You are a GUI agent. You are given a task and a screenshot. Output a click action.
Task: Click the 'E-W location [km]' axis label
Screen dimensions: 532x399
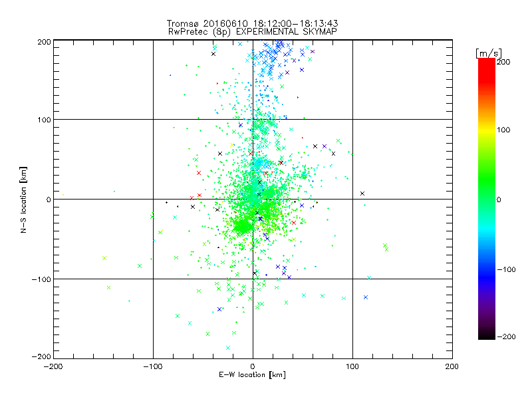pos(252,374)
